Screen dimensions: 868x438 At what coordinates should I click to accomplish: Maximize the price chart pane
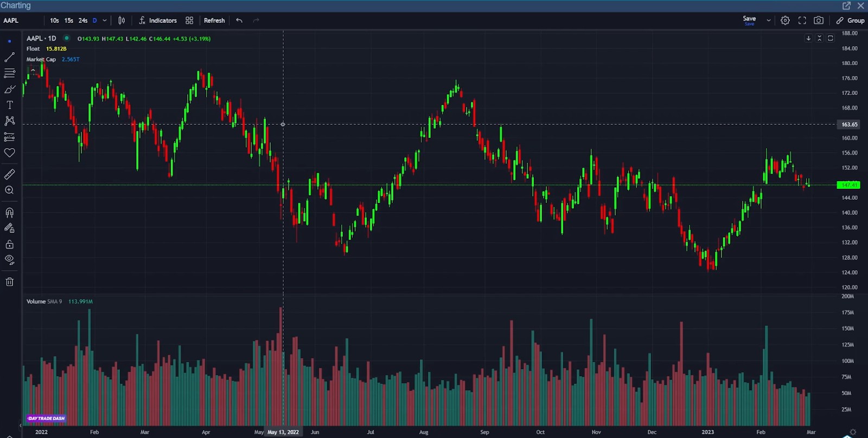coord(830,38)
